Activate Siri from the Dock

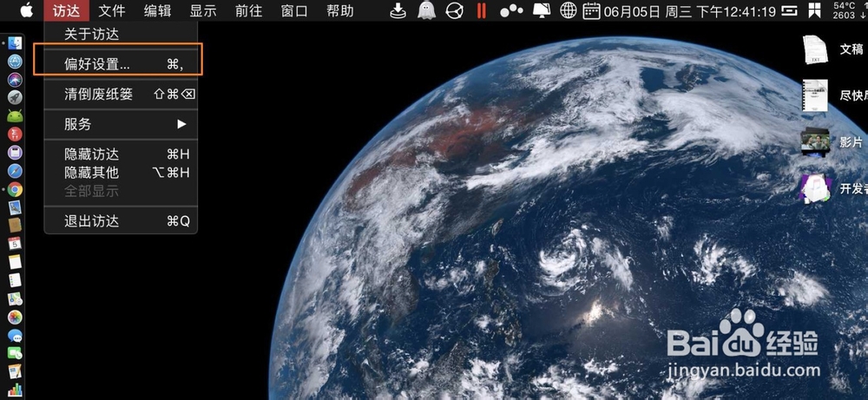15,80
